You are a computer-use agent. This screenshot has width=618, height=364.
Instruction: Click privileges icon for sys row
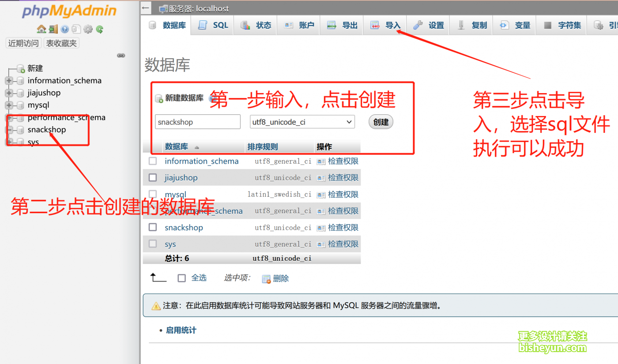321,244
